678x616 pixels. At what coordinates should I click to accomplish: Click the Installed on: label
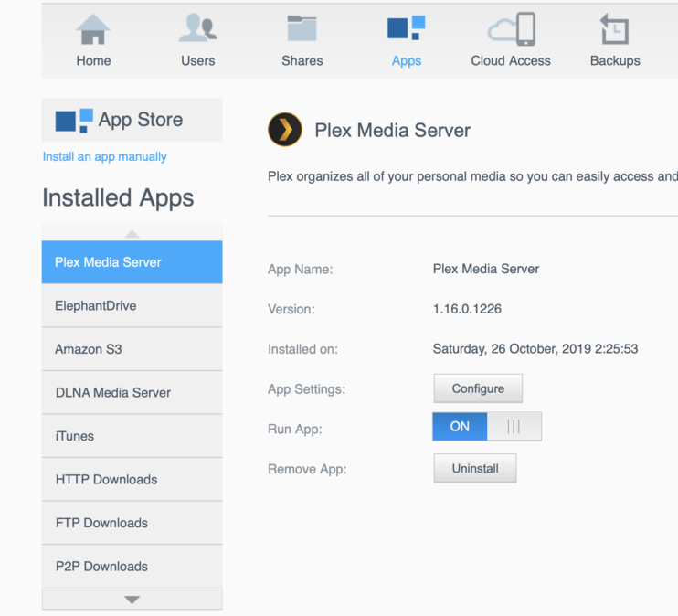pos(302,349)
